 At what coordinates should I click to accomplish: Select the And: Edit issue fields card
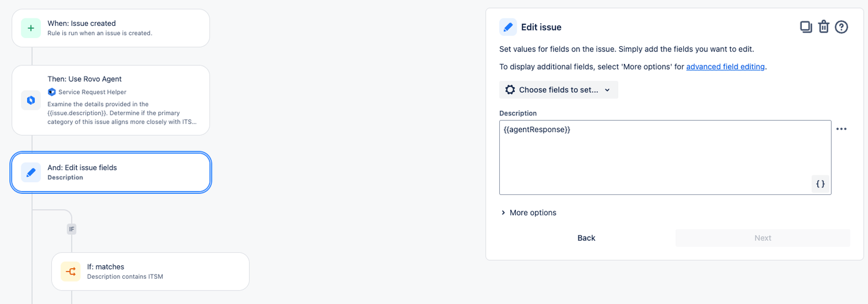[x=111, y=172]
